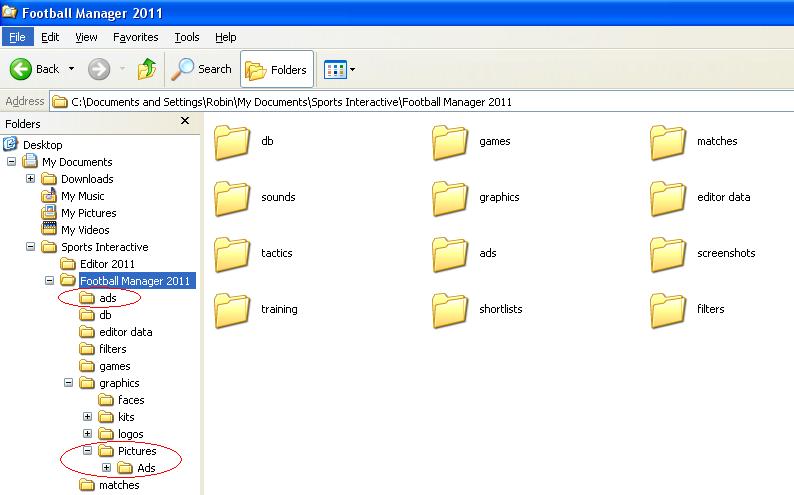Collapse My Documents tree node
The image size is (794, 495).
pyautogui.click(x=11, y=162)
